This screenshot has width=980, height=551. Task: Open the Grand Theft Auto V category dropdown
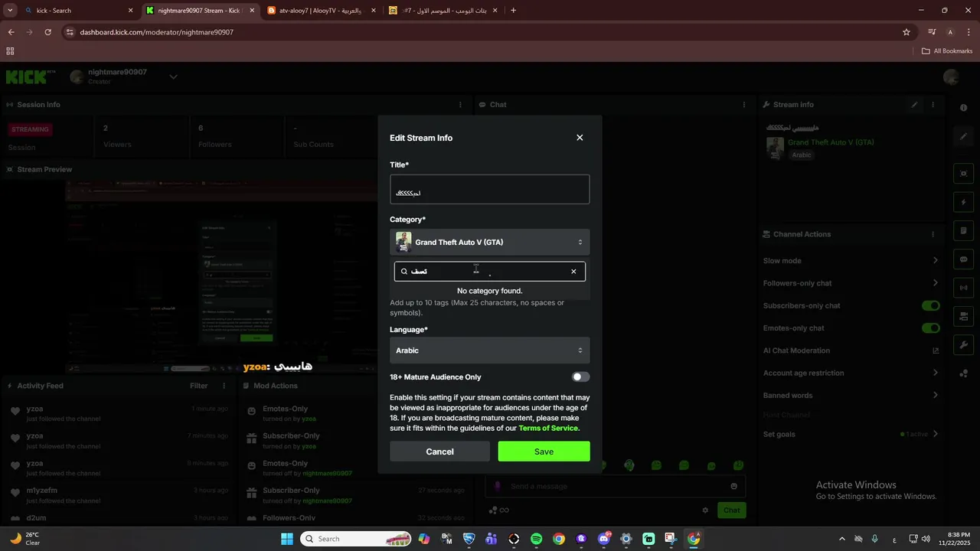(x=489, y=242)
